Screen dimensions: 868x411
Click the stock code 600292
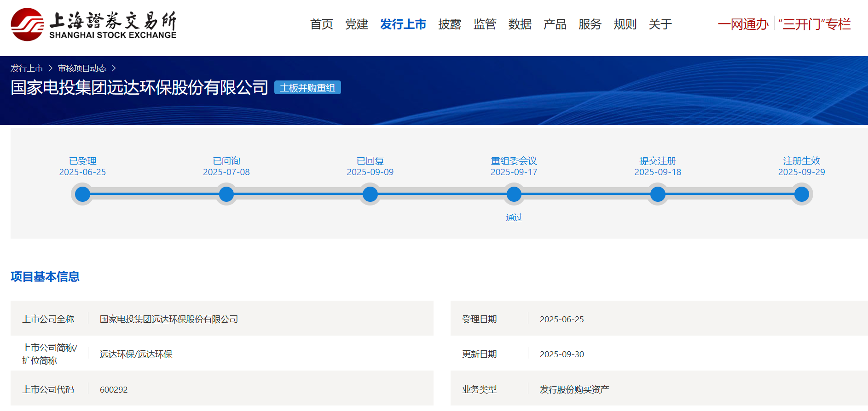(x=114, y=389)
